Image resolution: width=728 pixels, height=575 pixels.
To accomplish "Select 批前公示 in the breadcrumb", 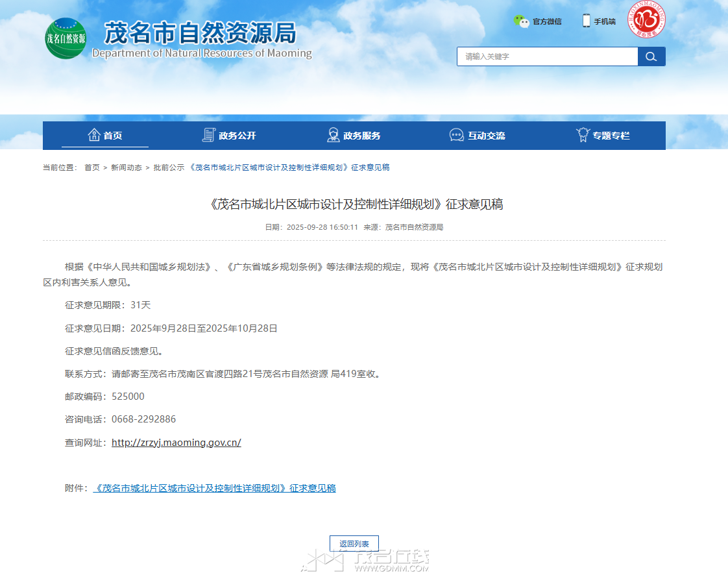I will click(x=169, y=167).
